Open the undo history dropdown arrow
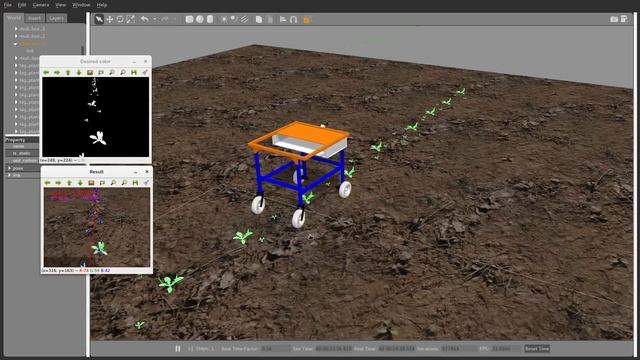This screenshot has height=360, width=640. pos(154,19)
